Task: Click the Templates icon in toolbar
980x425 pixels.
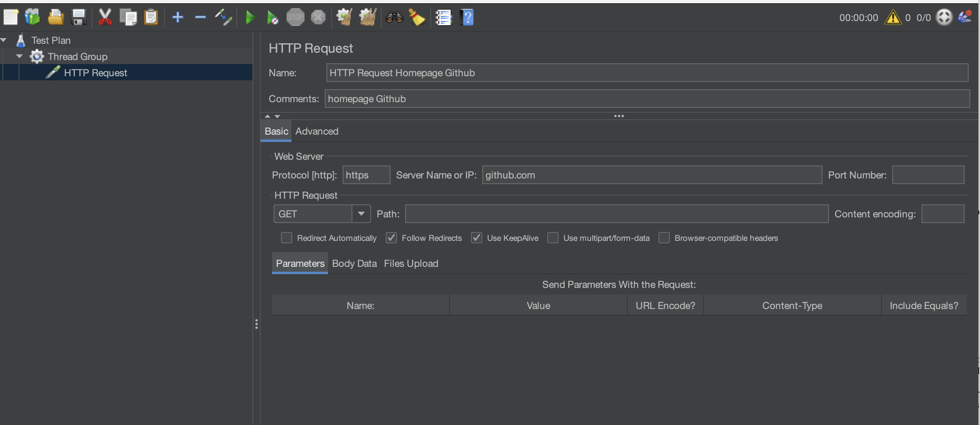Action: point(32,17)
